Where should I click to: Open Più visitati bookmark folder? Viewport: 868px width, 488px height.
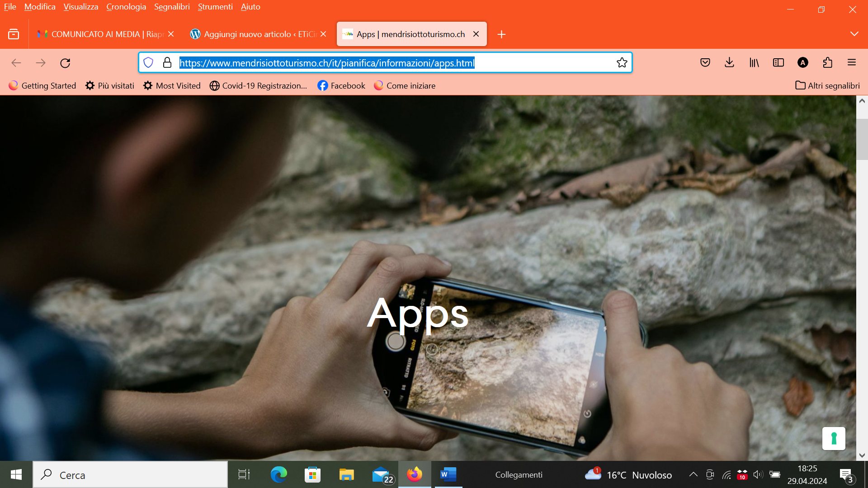[110, 85]
